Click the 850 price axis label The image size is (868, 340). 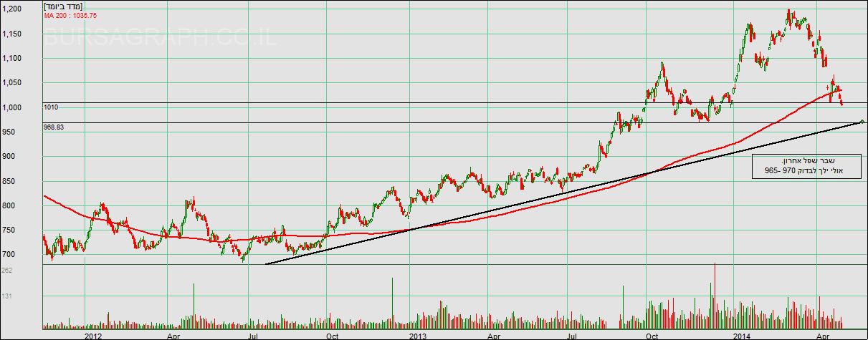[x=8, y=181]
